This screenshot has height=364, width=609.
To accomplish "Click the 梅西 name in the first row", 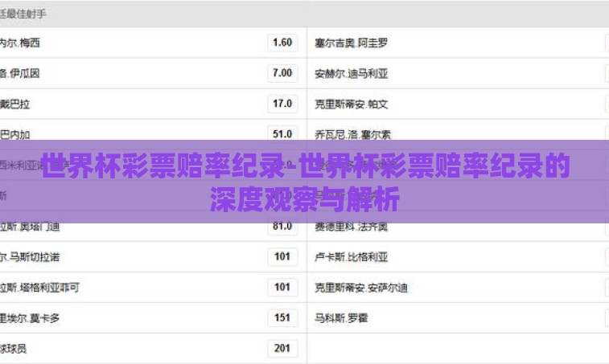I will click(20, 43).
